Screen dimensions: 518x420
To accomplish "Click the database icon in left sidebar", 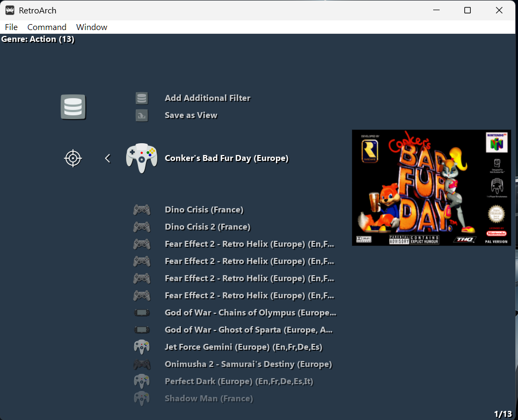I will [x=73, y=107].
